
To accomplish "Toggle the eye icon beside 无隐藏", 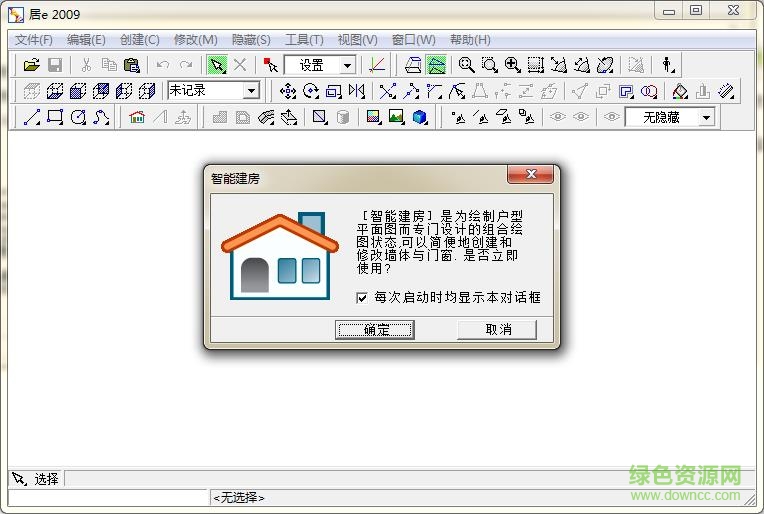I will point(611,117).
